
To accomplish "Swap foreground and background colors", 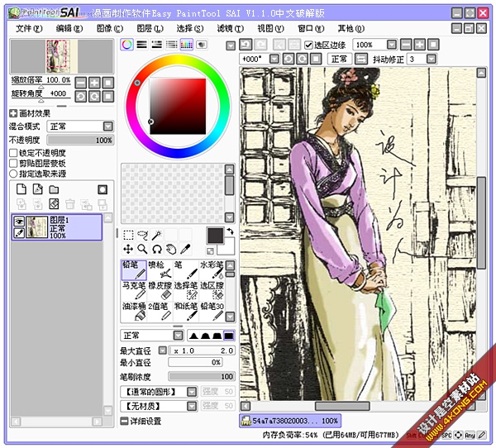I will (x=231, y=231).
